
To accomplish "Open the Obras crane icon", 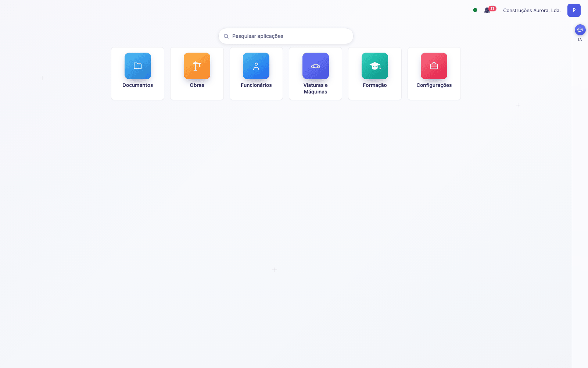I will 197,66.
